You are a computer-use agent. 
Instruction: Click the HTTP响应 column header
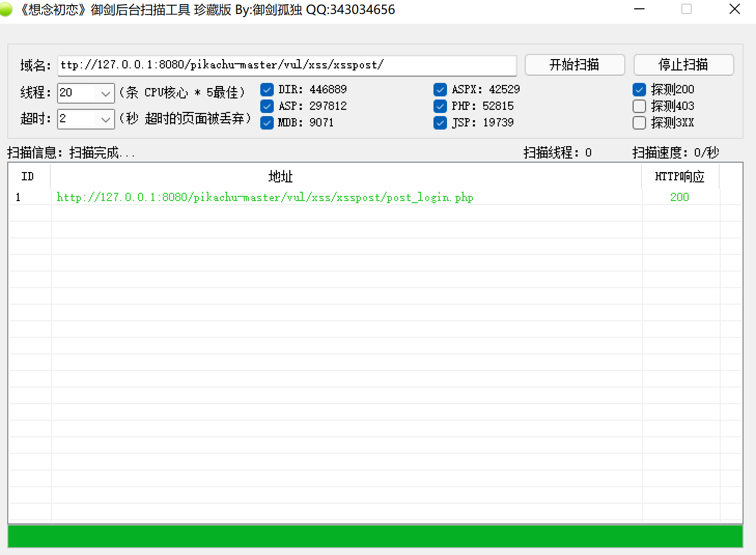680,176
